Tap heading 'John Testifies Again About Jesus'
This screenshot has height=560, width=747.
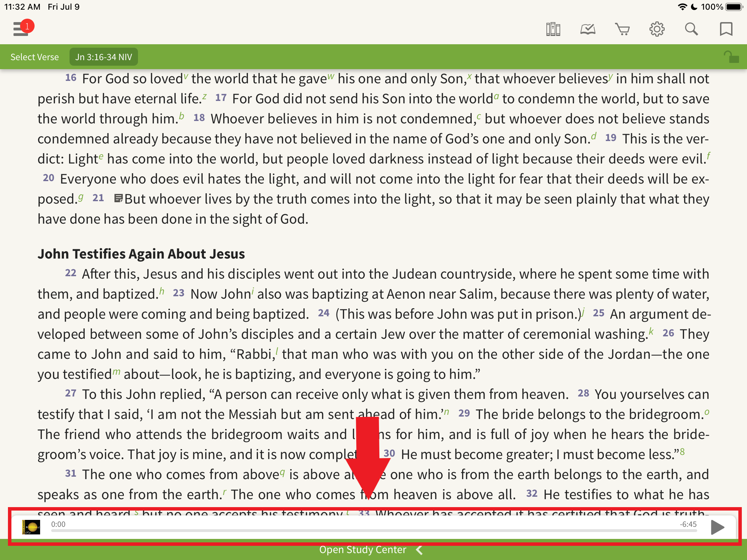pyautogui.click(x=141, y=254)
